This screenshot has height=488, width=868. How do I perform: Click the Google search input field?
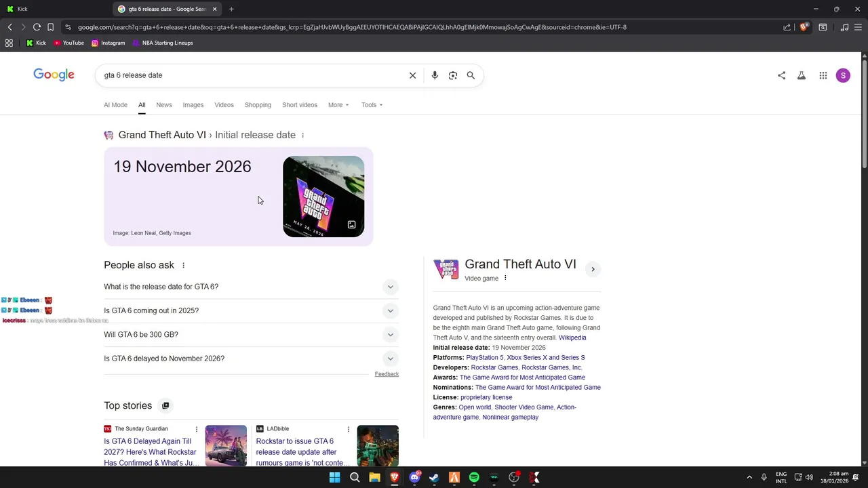coord(251,75)
